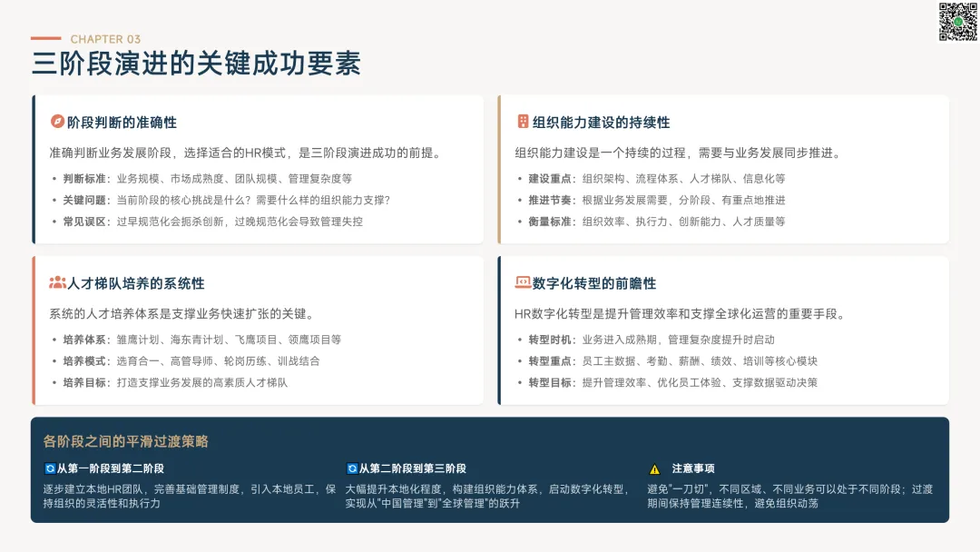The height and width of the screenshot is (552, 980).
Task: Select the heading 阶段判断的准确性
Action: pyautogui.click(x=122, y=123)
